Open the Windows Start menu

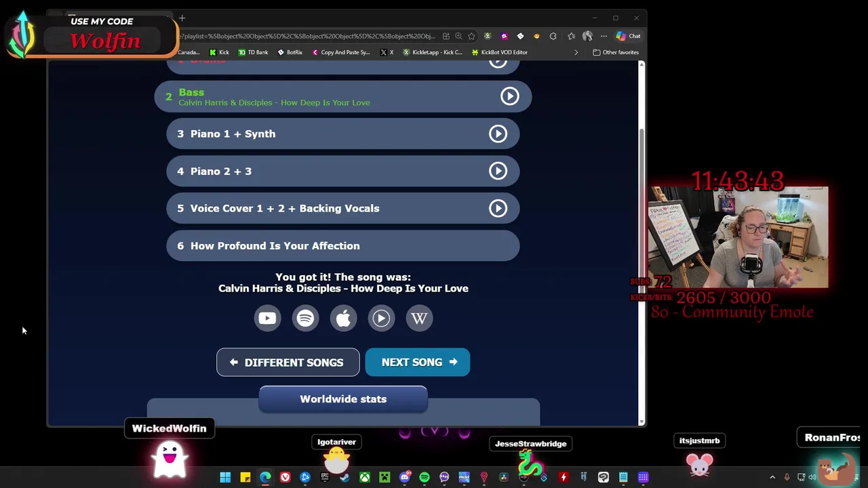click(225, 477)
